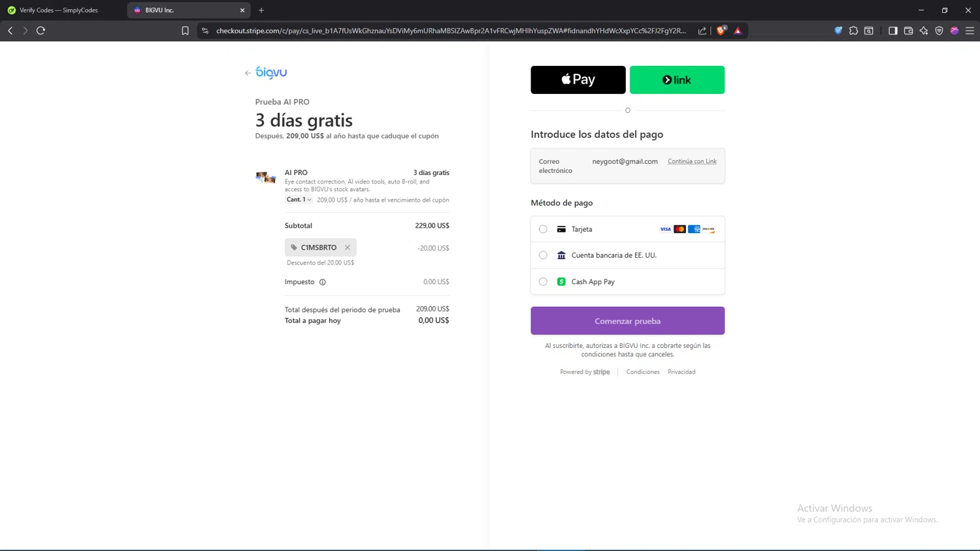Screen dimensions: 980x551
Task: Click the Prueba AI PRO text
Action: (x=282, y=102)
